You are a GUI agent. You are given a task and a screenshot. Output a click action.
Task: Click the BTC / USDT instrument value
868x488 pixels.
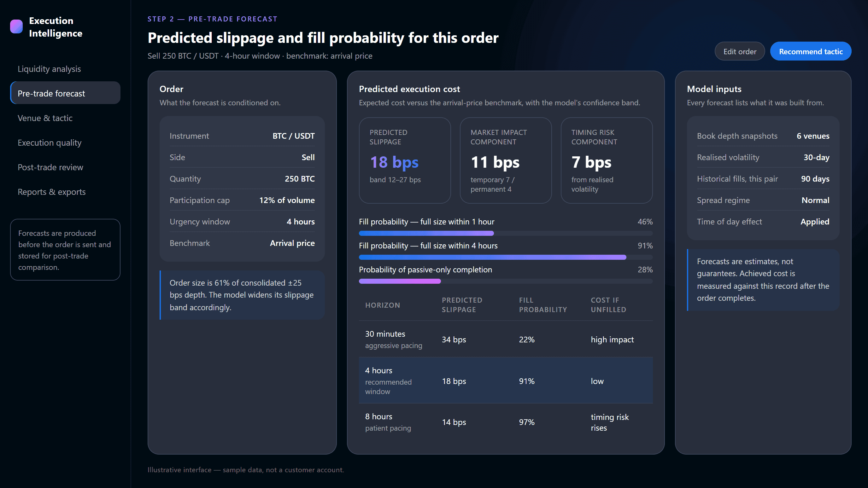pos(294,136)
